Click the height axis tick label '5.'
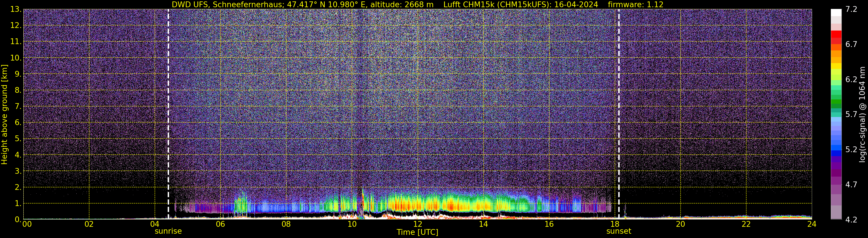The height and width of the screenshot is (238, 868). pos(18,139)
